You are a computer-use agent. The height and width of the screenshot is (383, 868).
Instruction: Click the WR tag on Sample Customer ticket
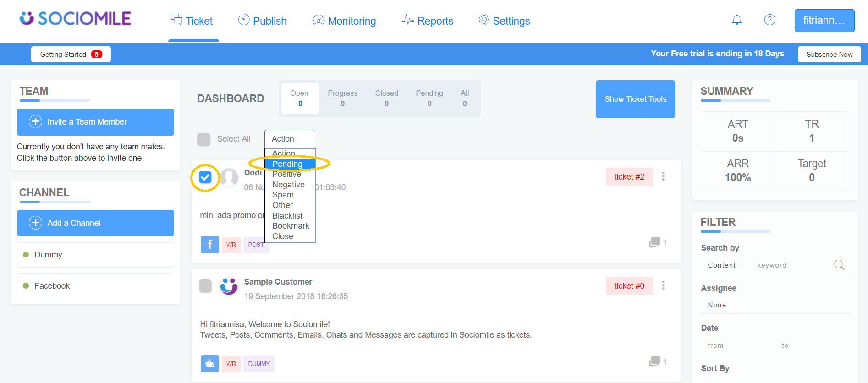231,364
